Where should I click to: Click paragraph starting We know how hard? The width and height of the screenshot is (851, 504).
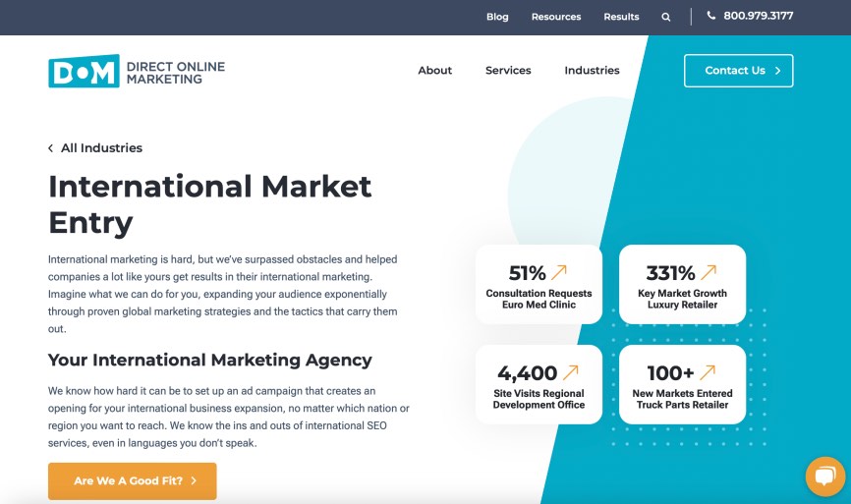(x=229, y=417)
